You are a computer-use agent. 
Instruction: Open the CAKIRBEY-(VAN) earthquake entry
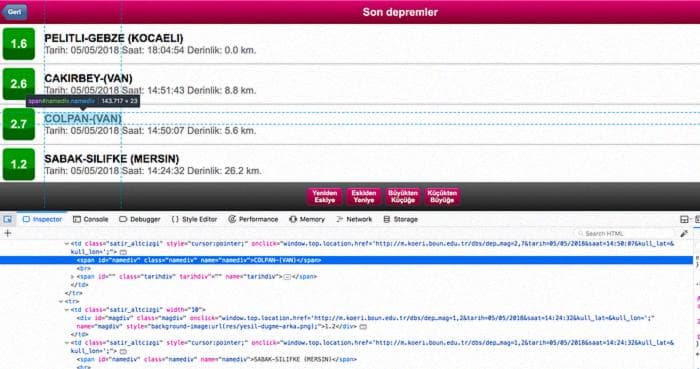tap(88, 79)
